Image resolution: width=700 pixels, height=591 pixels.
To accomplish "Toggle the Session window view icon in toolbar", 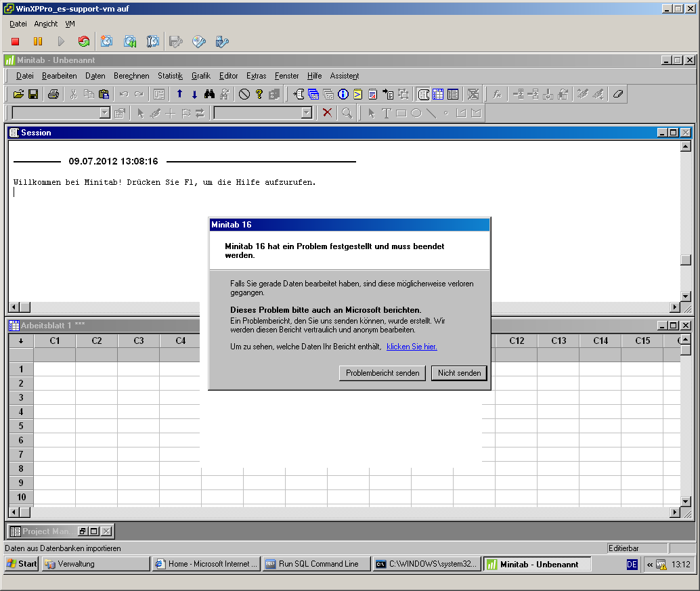I will click(423, 94).
